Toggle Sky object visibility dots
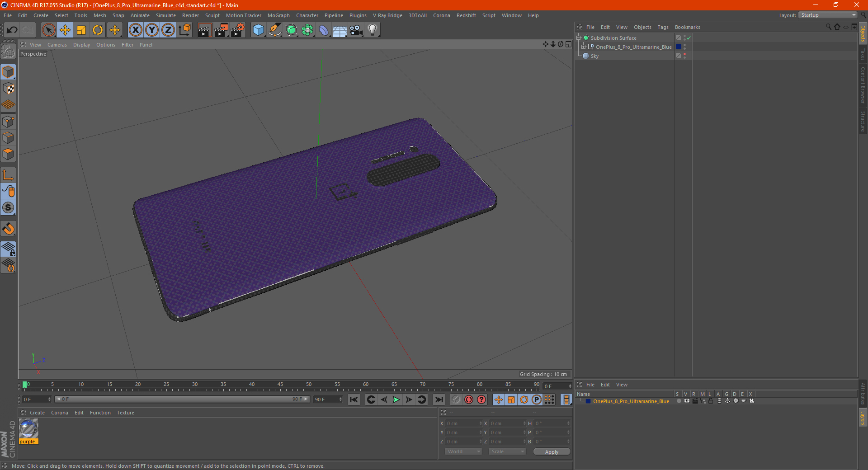 point(684,56)
